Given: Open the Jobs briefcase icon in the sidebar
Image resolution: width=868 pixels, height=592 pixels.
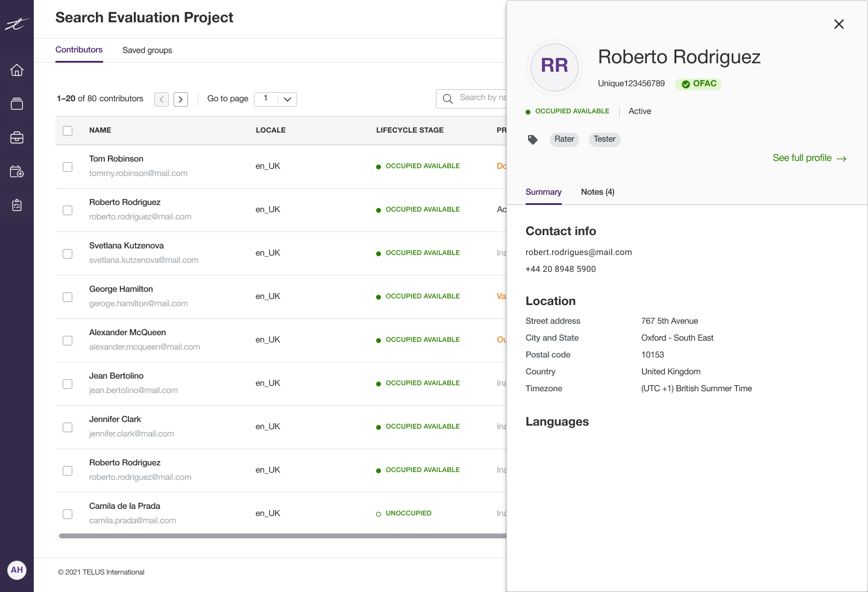Looking at the screenshot, I should 17,137.
